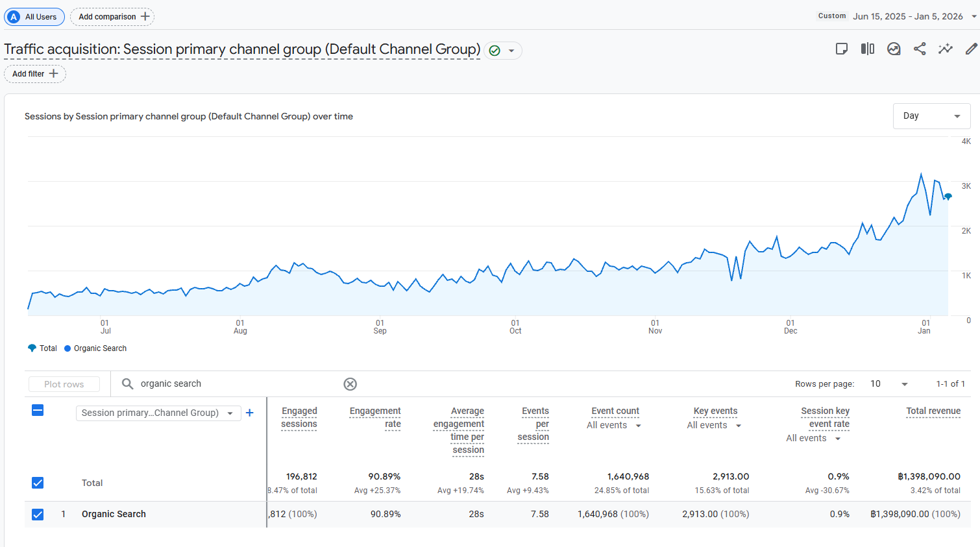Viewport: 980px width, 547px height.
Task: Click into the organic search table search field
Action: click(x=234, y=384)
